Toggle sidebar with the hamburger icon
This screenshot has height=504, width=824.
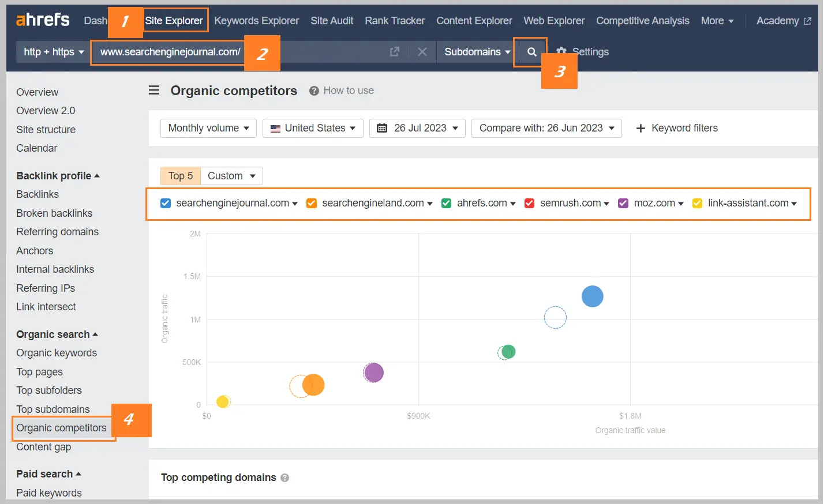click(154, 91)
